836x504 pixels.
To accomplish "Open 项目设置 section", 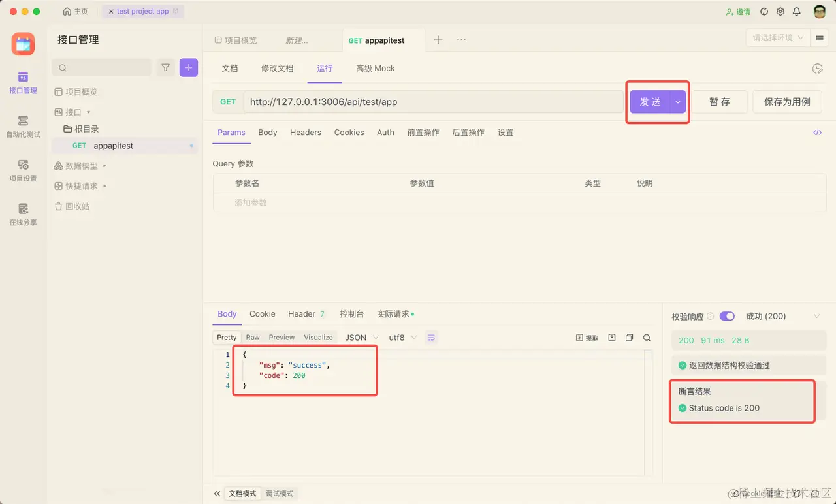I will pos(23,170).
